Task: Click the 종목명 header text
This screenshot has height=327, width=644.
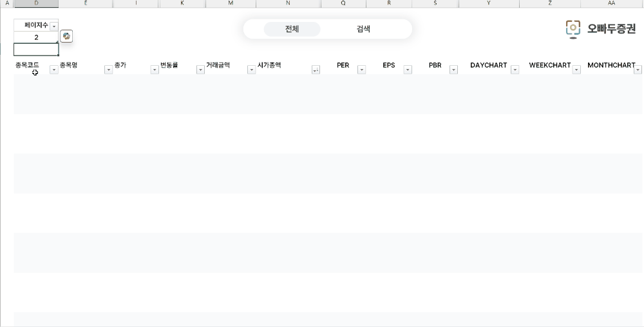Action: point(69,65)
